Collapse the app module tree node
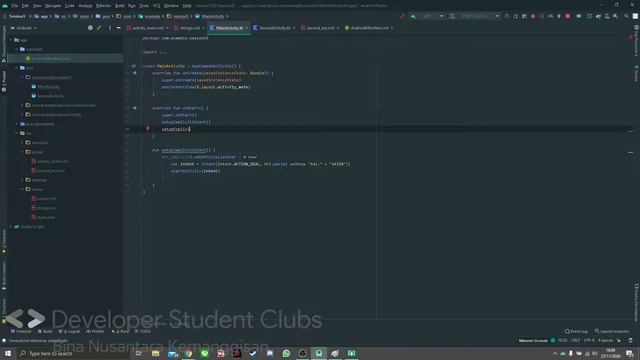This screenshot has width=640, height=360. 11,40
